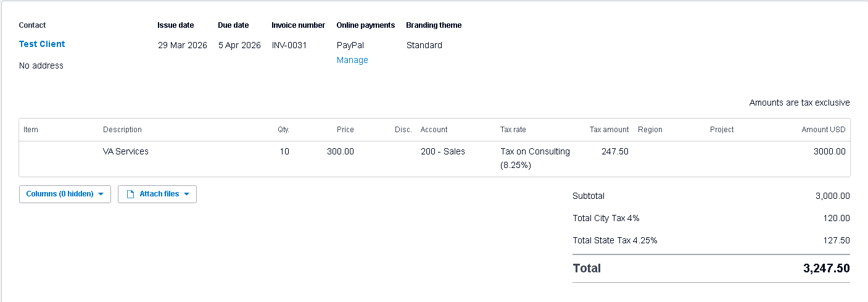Click the Tax amount column header
Viewport: 868px width, 302px height.
tap(610, 130)
